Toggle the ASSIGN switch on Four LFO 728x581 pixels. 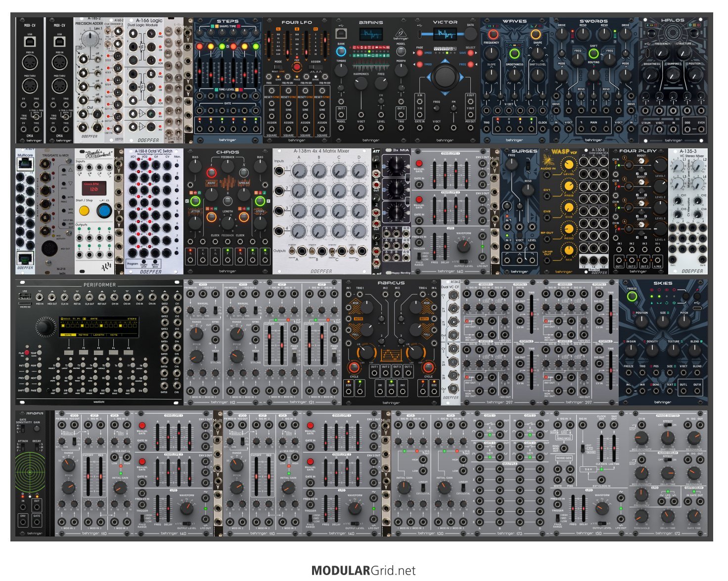[315, 67]
